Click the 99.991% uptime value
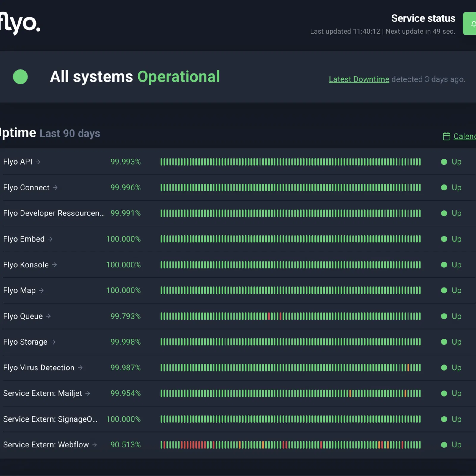The height and width of the screenshot is (476, 476). [x=126, y=213]
